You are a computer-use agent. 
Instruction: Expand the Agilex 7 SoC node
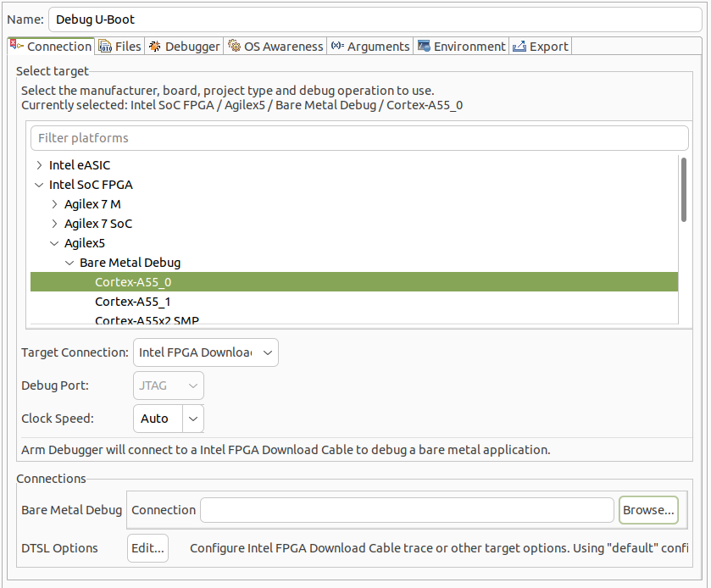(54, 224)
